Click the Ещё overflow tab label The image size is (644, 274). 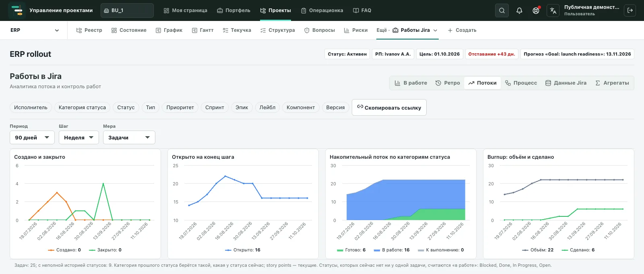[x=382, y=30]
